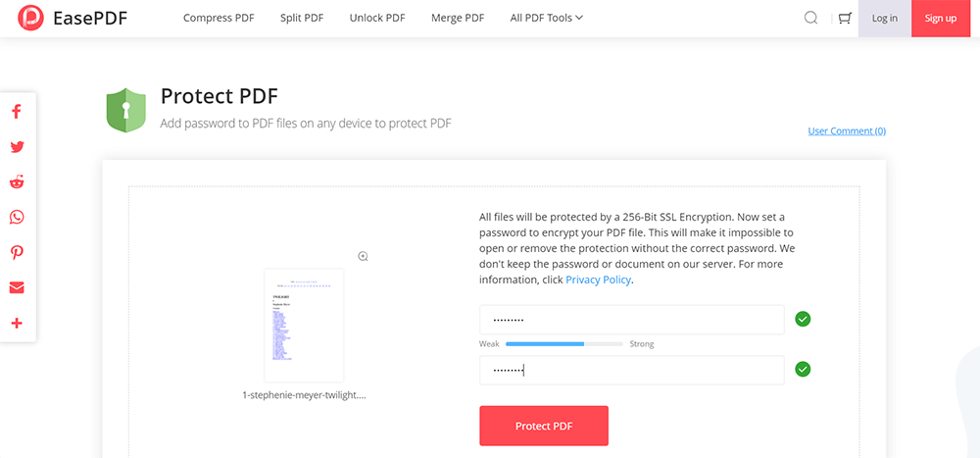Open the shopping cart icon
Viewport: 980px width, 458px height.
pos(844,18)
